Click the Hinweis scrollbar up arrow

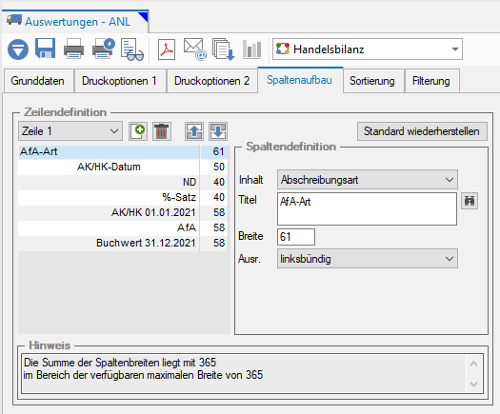474,364
